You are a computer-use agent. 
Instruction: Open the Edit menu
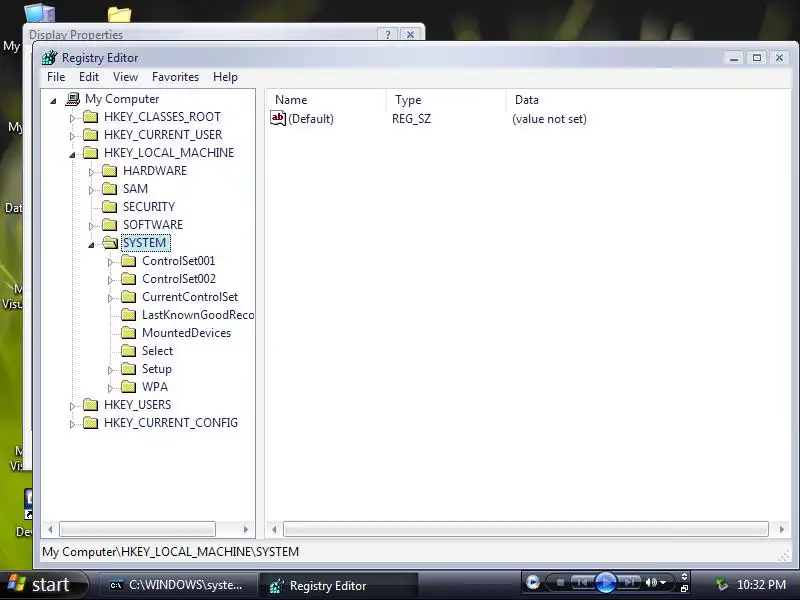(x=89, y=77)
